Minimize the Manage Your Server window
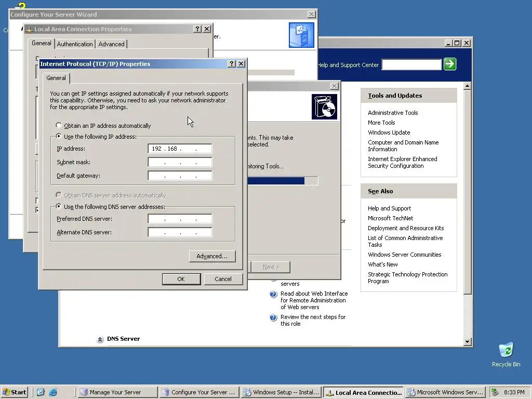The image size is (532, 399). click(448, 43)
